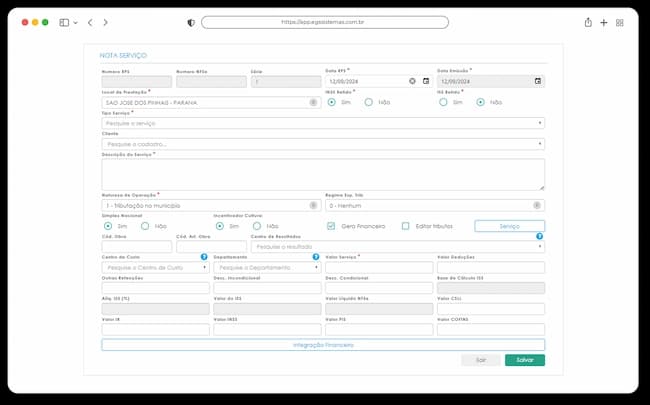Expand the Cliente search dropdown

(323, 144)
